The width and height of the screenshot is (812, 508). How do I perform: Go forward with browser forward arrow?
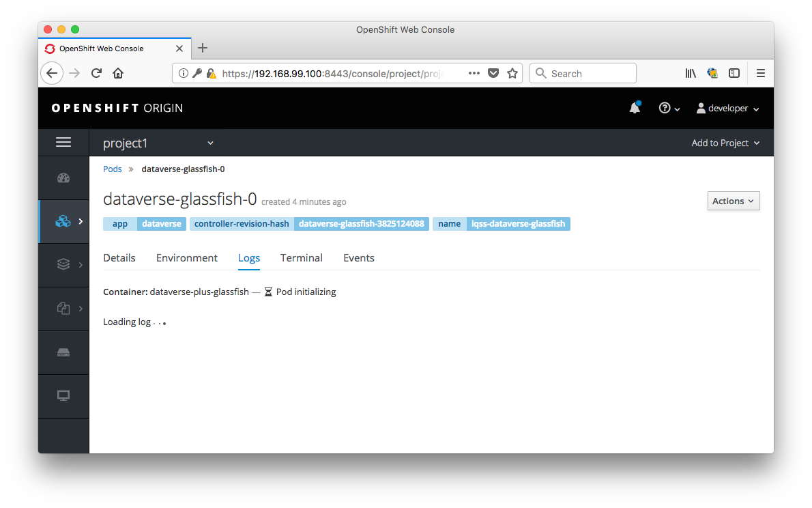[x=74, y=73]
